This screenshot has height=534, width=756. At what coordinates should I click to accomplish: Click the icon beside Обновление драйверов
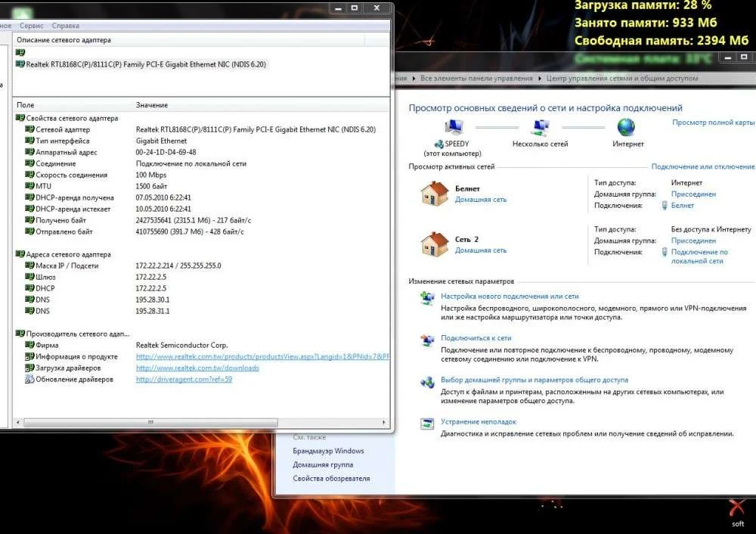pyautogui.click(x=30, y=379)
